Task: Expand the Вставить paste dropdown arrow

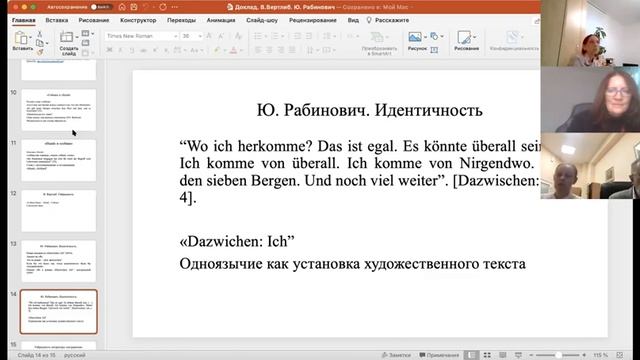Action: coord(31,37)
